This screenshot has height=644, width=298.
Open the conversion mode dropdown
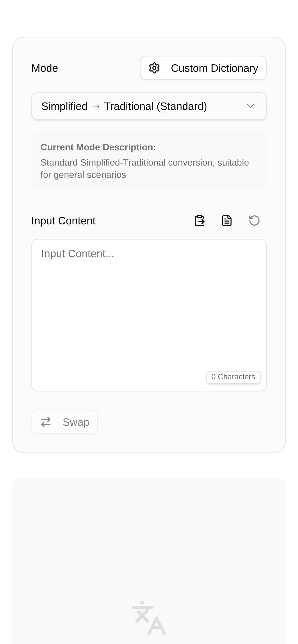tap(149, 106)
